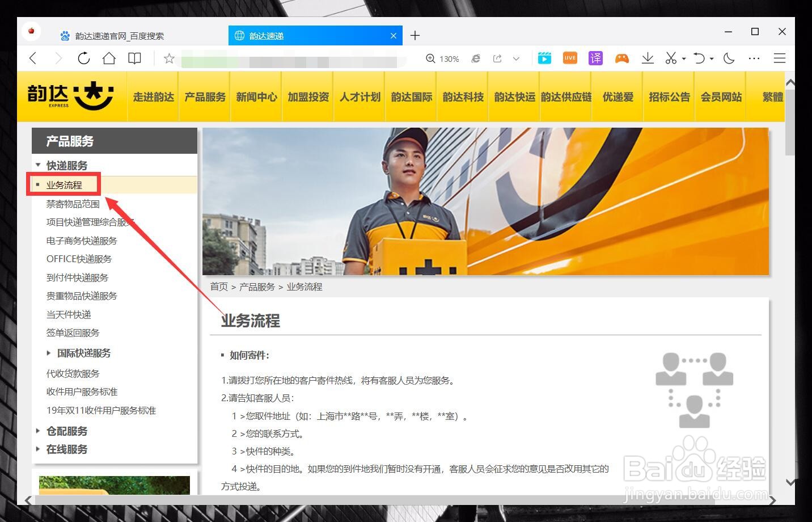Click the scissors screenshot tool
Screen dimensions: 812x522
pos(671,58)
